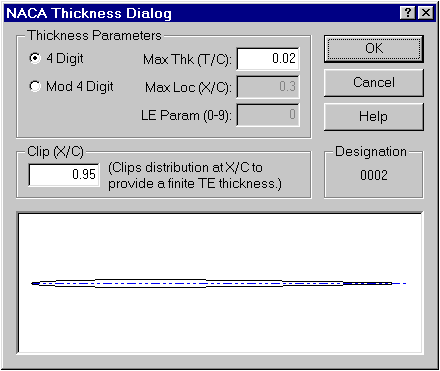This screenshot has width=440, height=371.
Task: Click the Max Loc (X/C) value field
Action: pos(268,87)
